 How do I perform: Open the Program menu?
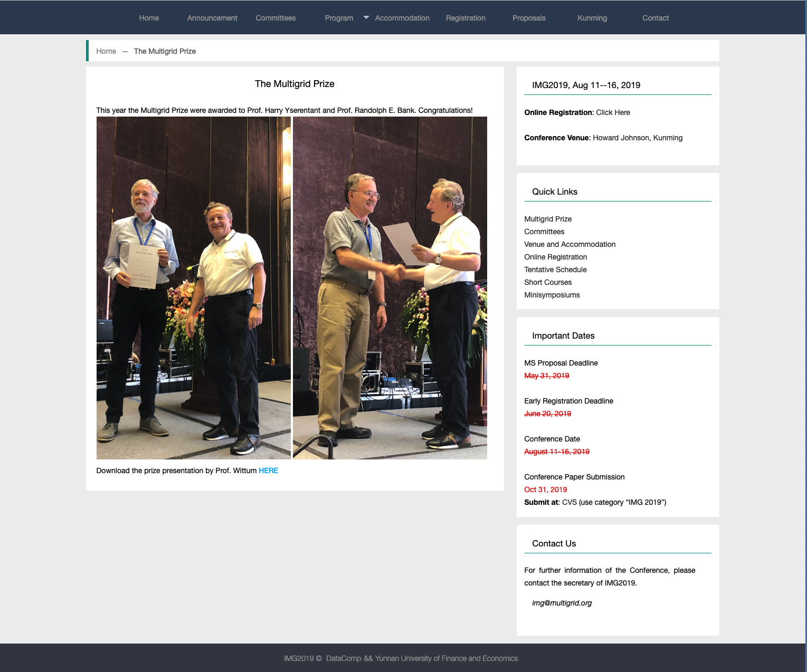(x=339, y=18)
